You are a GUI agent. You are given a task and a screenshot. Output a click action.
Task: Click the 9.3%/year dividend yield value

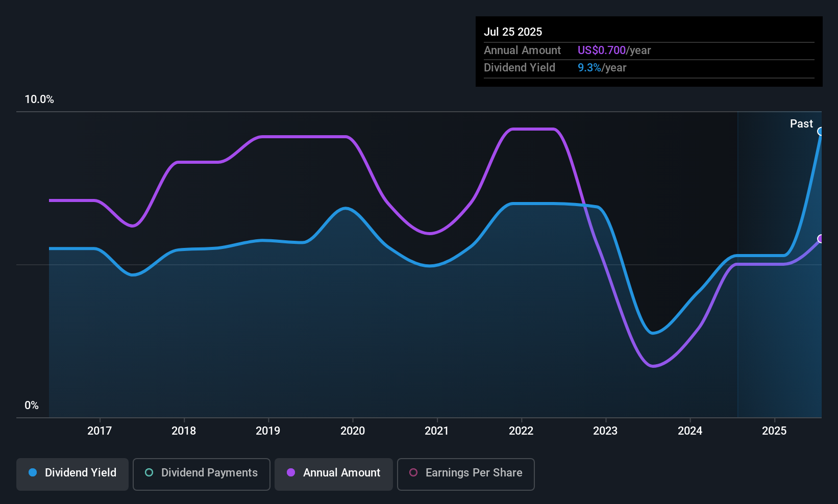(602, 67)
